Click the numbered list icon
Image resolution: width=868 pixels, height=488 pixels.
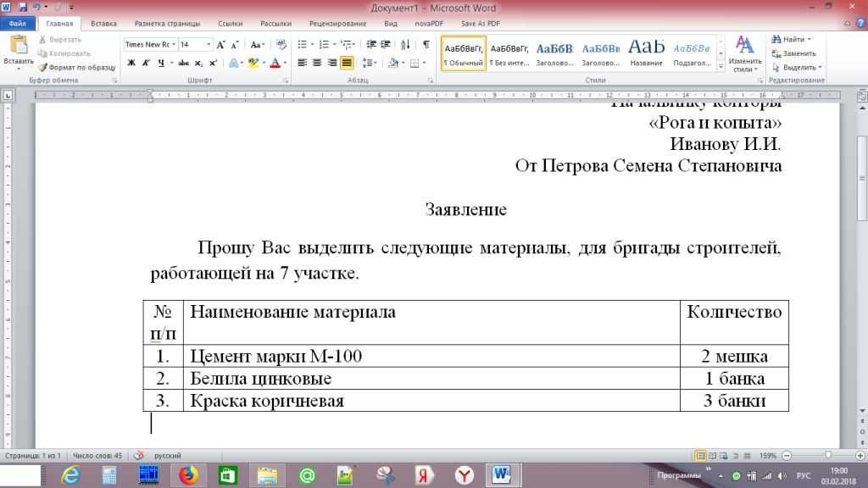[325, 45]
